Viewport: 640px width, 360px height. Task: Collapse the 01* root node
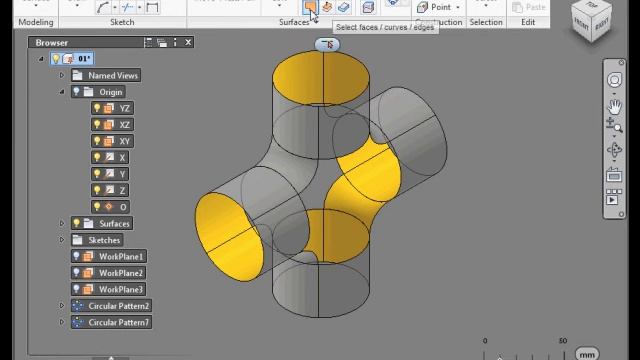pyautogui.click(x=41, y=59)
